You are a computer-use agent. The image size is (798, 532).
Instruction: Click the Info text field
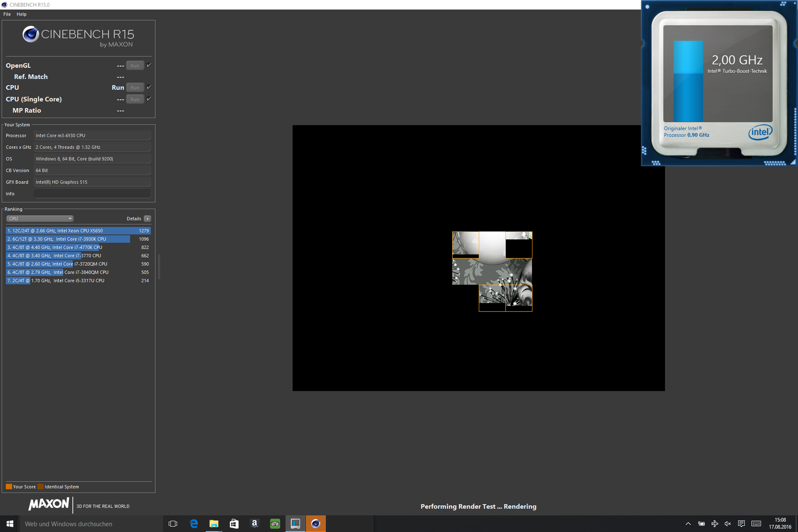(x=92, y=194)
